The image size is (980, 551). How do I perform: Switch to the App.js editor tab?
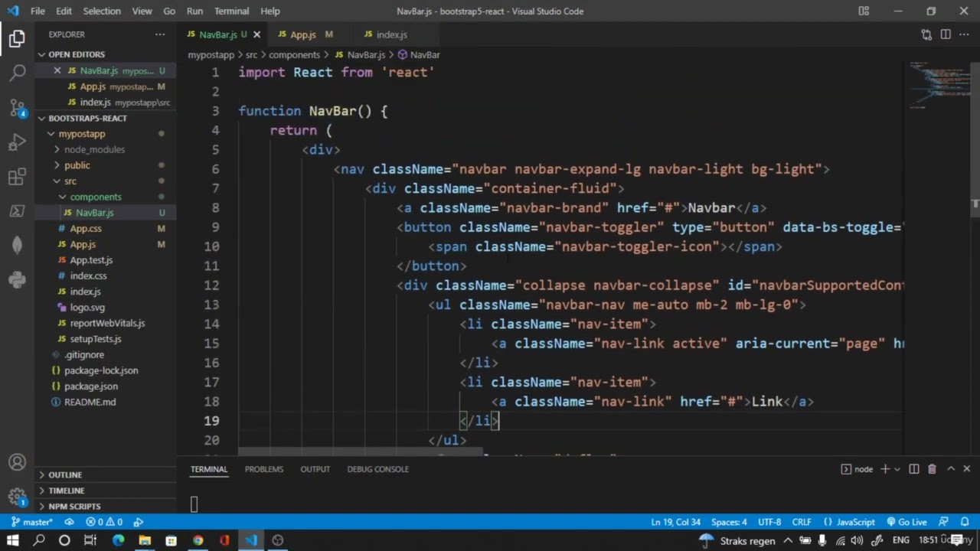point(303,34)
